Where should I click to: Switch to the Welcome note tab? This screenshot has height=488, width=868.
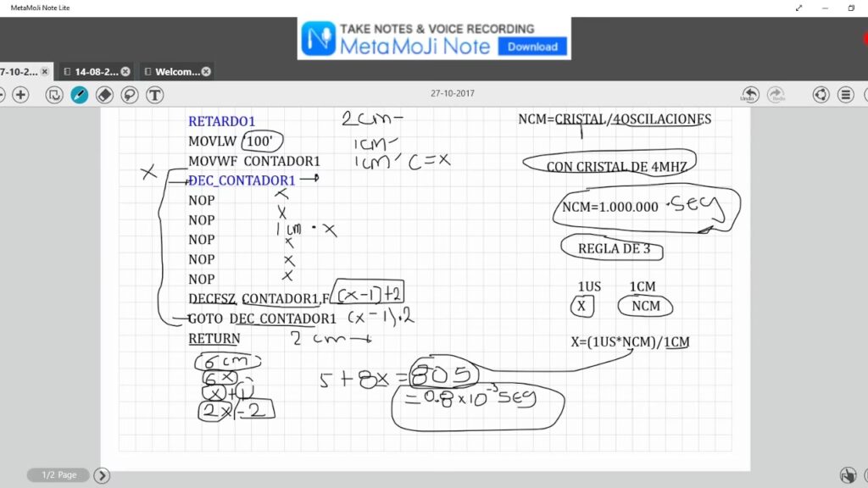(x=172, y=72)
